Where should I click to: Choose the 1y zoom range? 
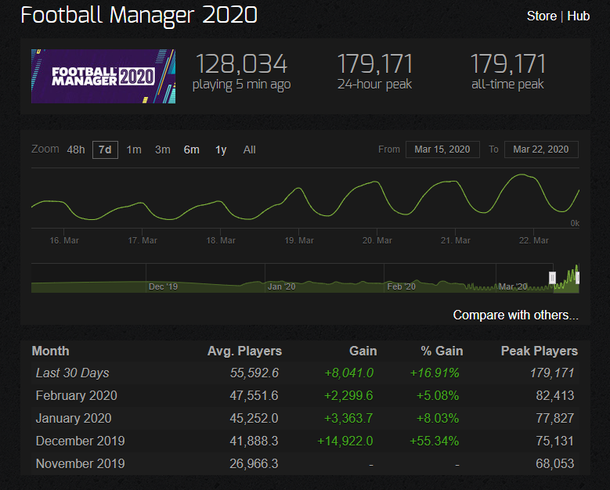pyautogui.click(x=221, y=150)
